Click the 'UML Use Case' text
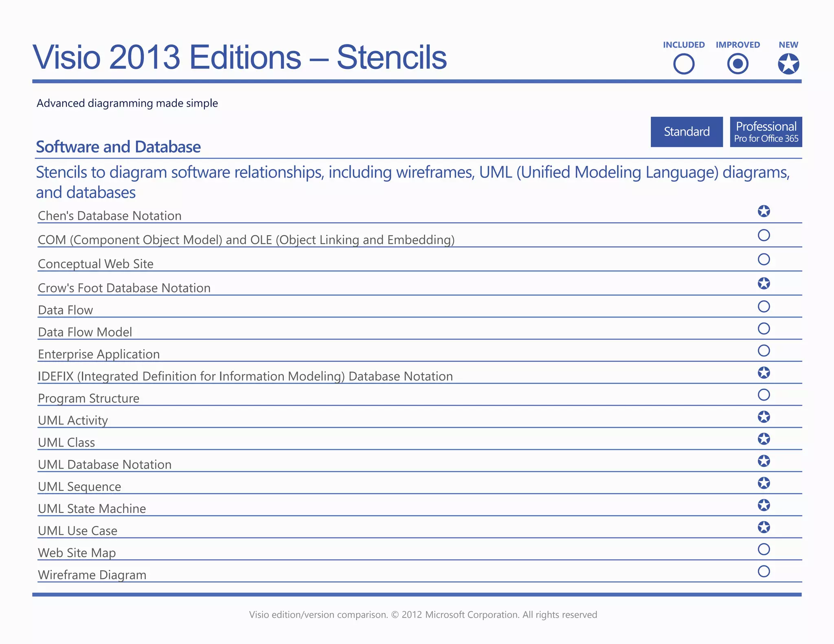Screen dimensions: 834x644 point(78,531)
